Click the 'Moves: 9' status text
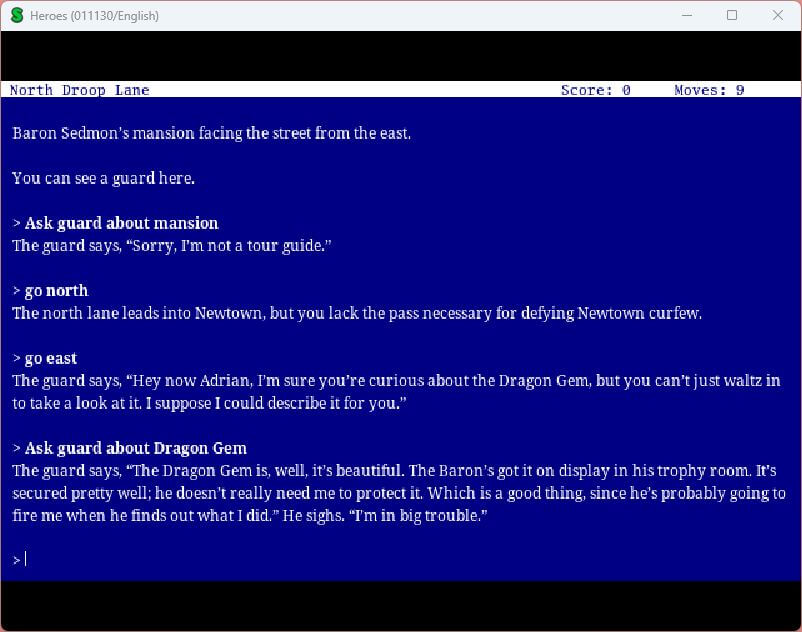Image resolution: width=802 pixels, height=632 pixels. tap(709, 90)
